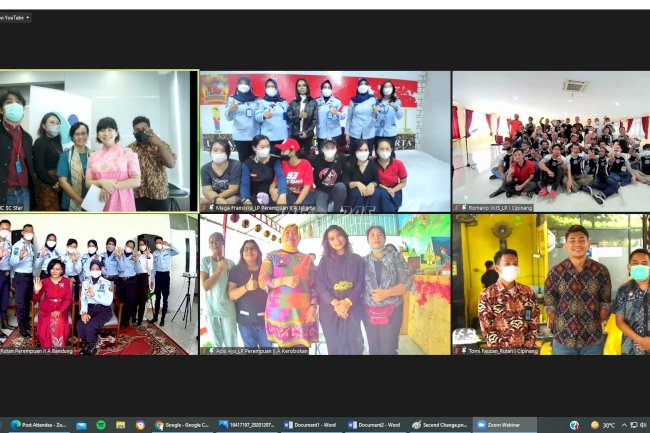This screenshot has height=433, width=650.
Task: Select the Tomi Fauzan video tile
Action: (x=549, y=283)
